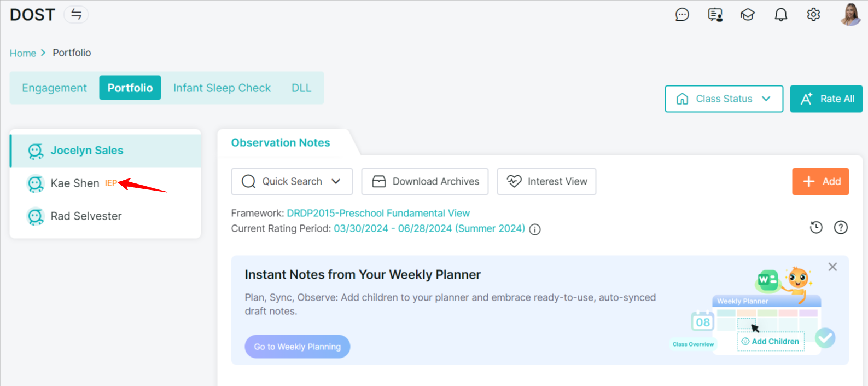Select Rad Selvester from the child list
The height and width of the screenshot is (386, 868).
pyautogui.click(x=86, y=216)
